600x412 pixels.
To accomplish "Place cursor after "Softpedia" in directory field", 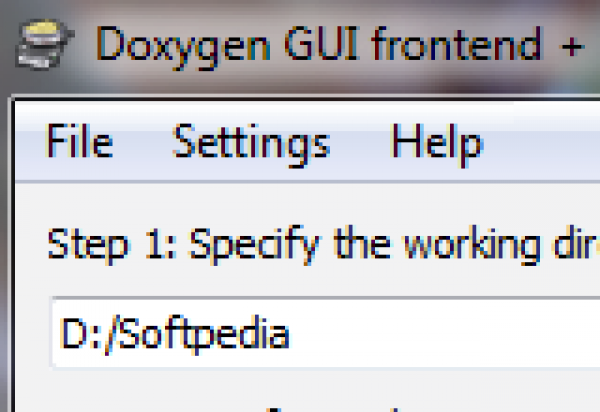I will click(291, 333).
